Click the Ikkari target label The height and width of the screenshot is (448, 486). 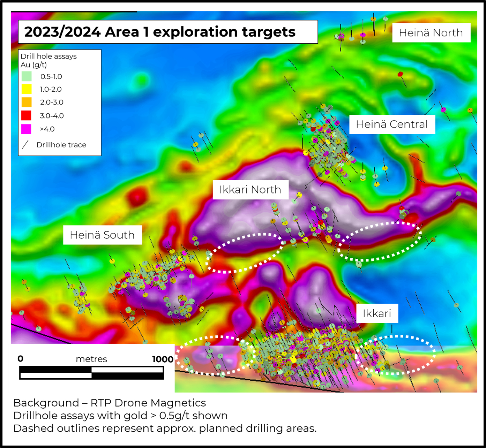coord(377,313)
